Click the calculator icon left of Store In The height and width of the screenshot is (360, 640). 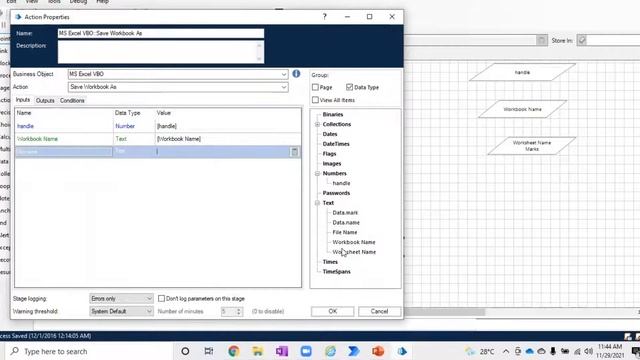tap(542, 40)
